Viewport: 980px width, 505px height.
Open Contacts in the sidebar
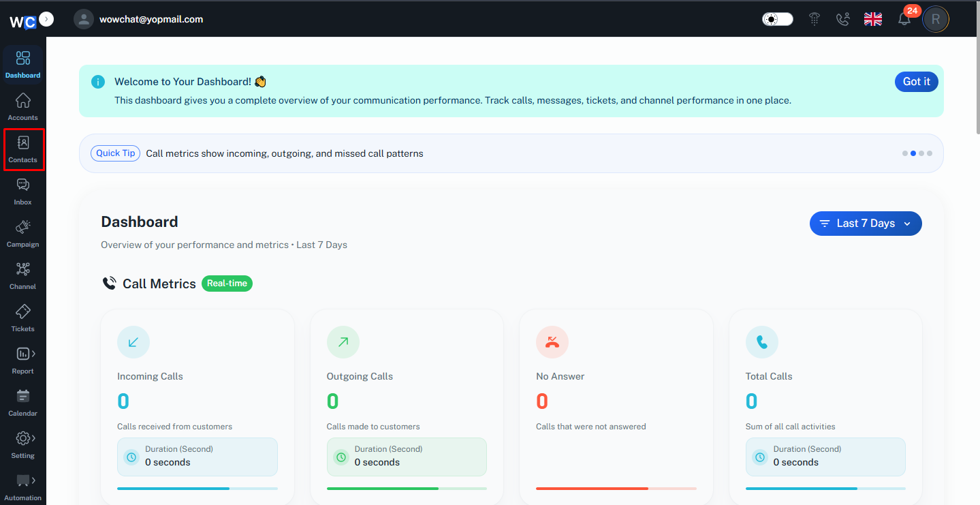23,149
